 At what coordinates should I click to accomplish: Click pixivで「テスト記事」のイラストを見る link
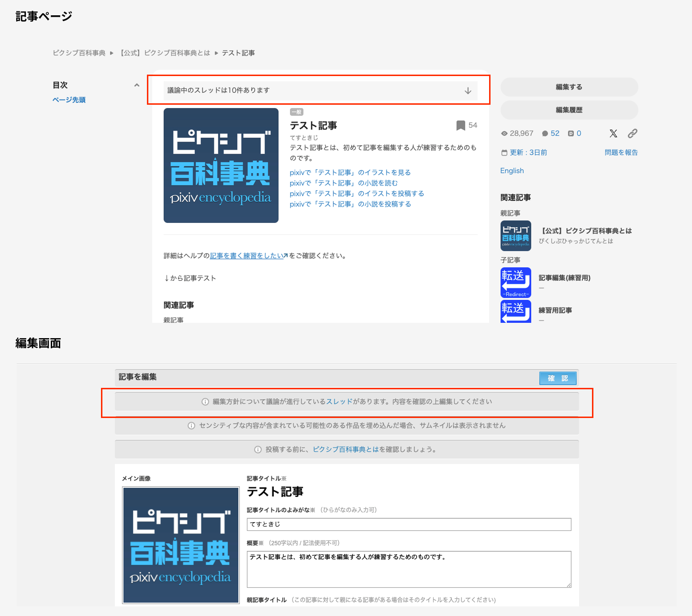tap(350, 173)
